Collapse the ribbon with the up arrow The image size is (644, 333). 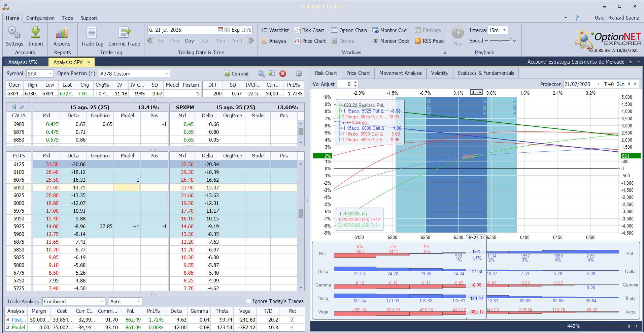pyautogui.click(x=566, y=18)
